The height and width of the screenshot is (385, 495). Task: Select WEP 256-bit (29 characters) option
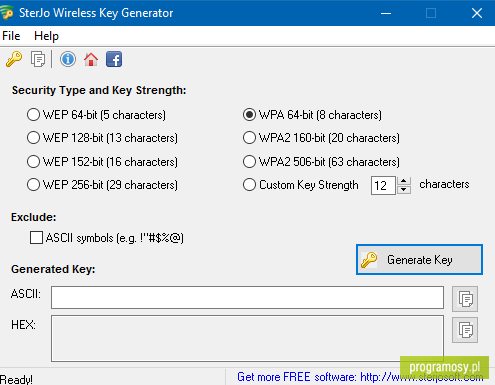(102, 185)
